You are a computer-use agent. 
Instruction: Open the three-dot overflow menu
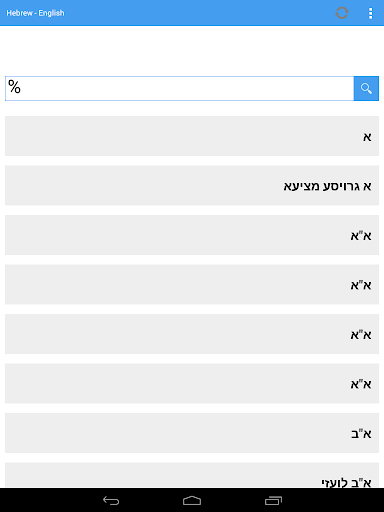370,13
